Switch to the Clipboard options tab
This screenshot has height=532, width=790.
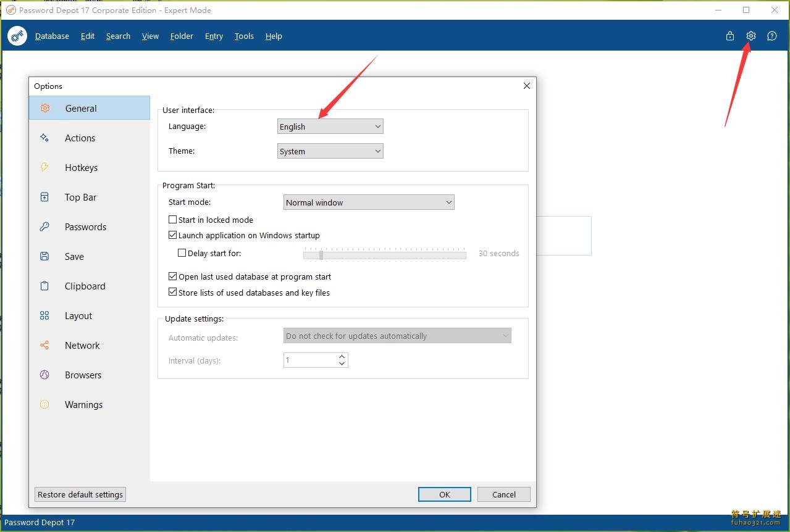tap(90, 286)
